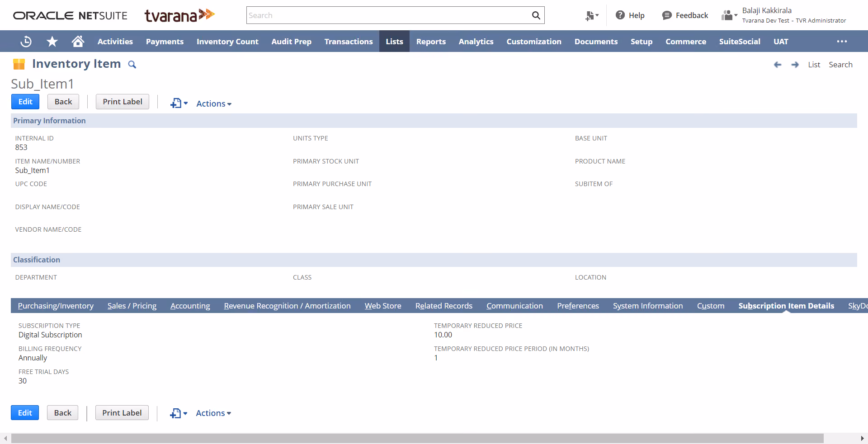Switch to the Purchasing/Inventory subtab
The image size is (868, 444).
click(x=56, y=306)
